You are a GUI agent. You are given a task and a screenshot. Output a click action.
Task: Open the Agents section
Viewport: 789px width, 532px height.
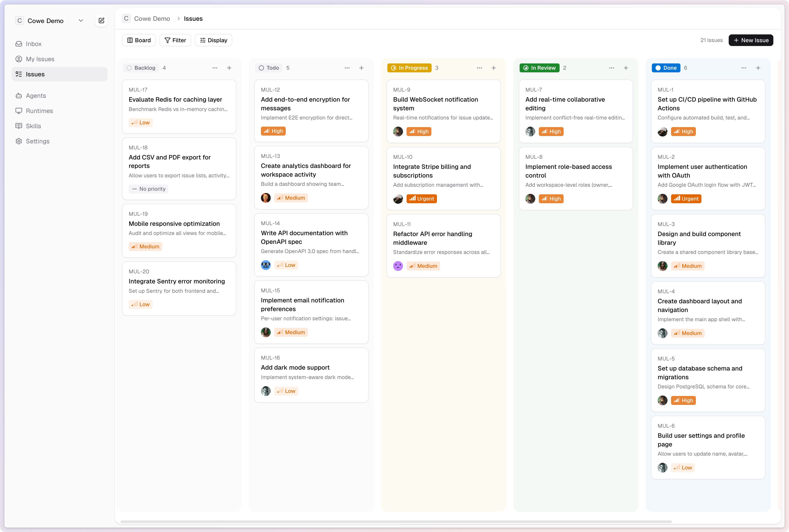tap(36, 96)
